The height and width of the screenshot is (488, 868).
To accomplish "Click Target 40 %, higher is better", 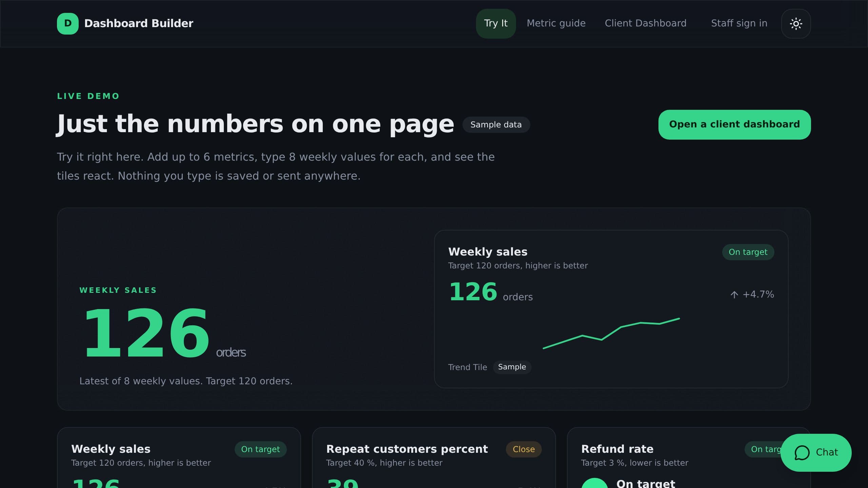I will (384, 463).
